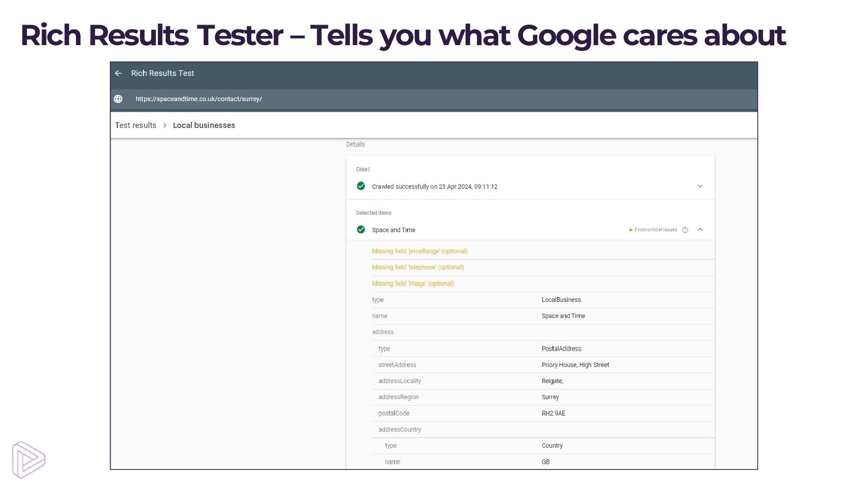Click breadcrumb chevron between Test results and Local businesses

click(x=165, y=126)
